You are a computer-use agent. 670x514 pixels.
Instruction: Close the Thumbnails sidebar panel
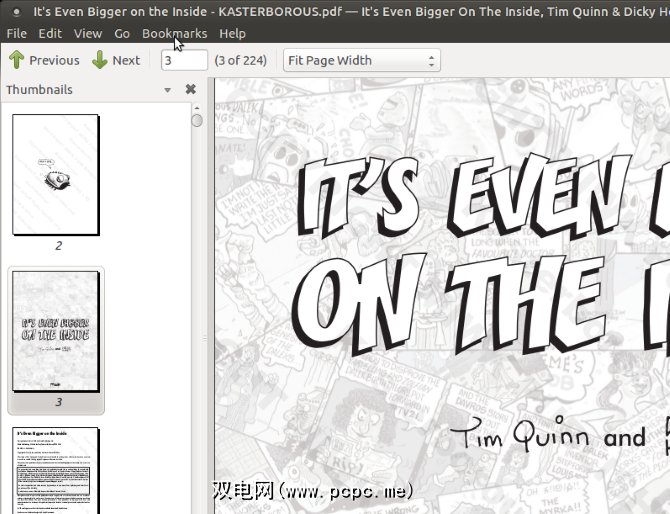(x=190, y=89)
